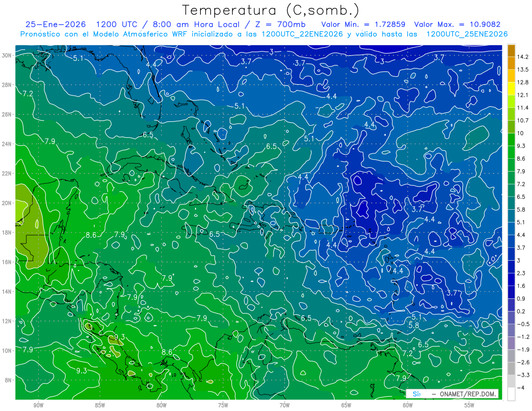This screenshot has width=532, height=411.
Task: Click the 80W longitude axis label
Action: [161, 405]
